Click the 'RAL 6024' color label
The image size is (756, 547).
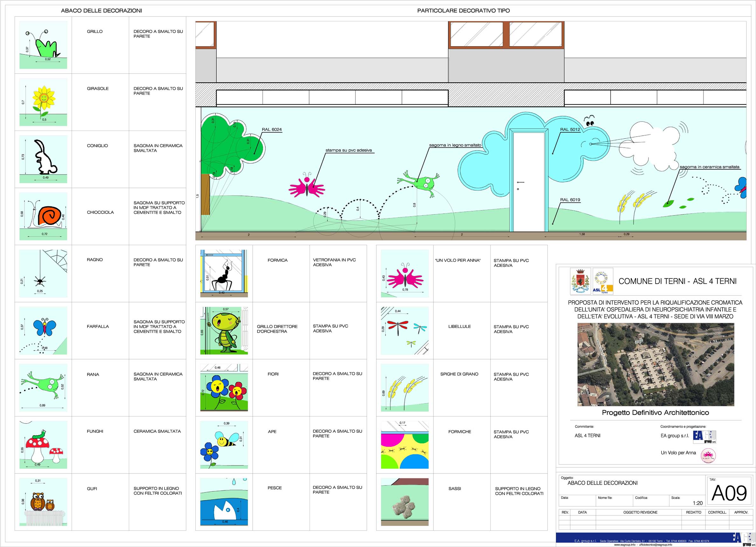point(272,129)
